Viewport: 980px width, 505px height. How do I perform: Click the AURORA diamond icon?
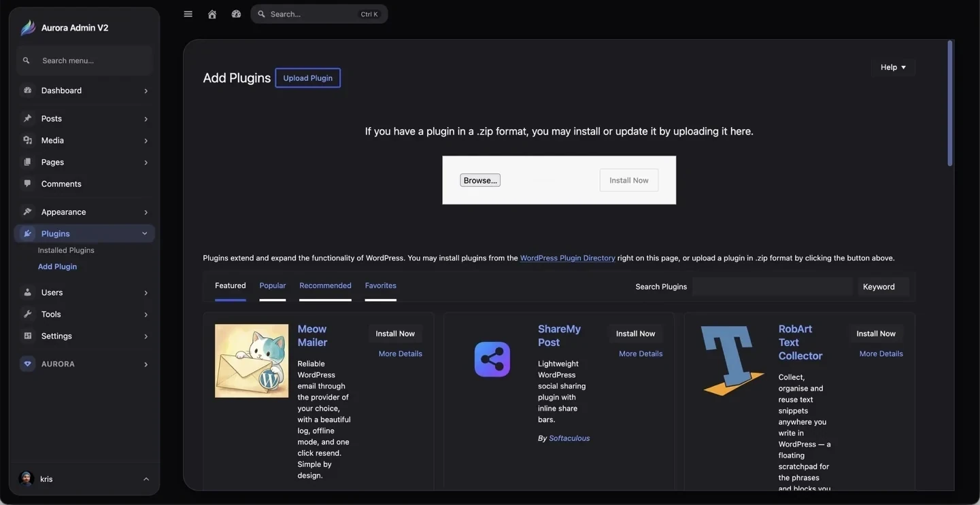click(x=27, y=364)
